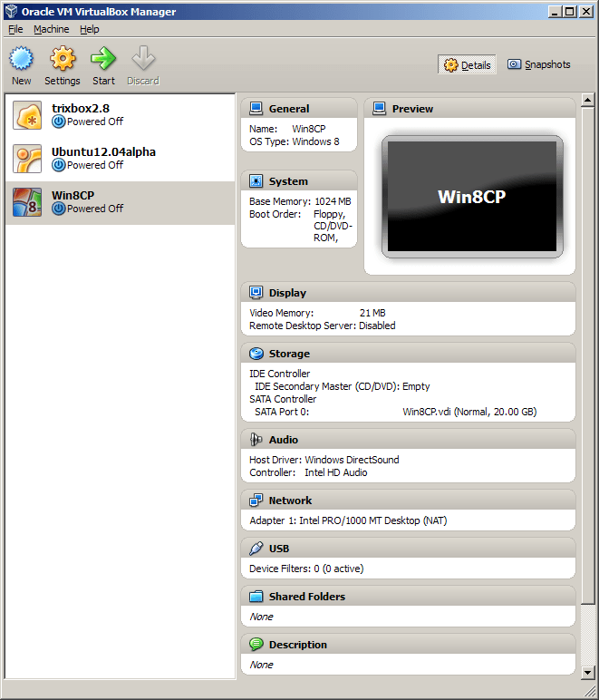The width and height of the screenshot is (599, 700).
Task: Click the power state icon under Ubuntu12.04alpha
Action: pyautogui.click(x=58, y=165)
